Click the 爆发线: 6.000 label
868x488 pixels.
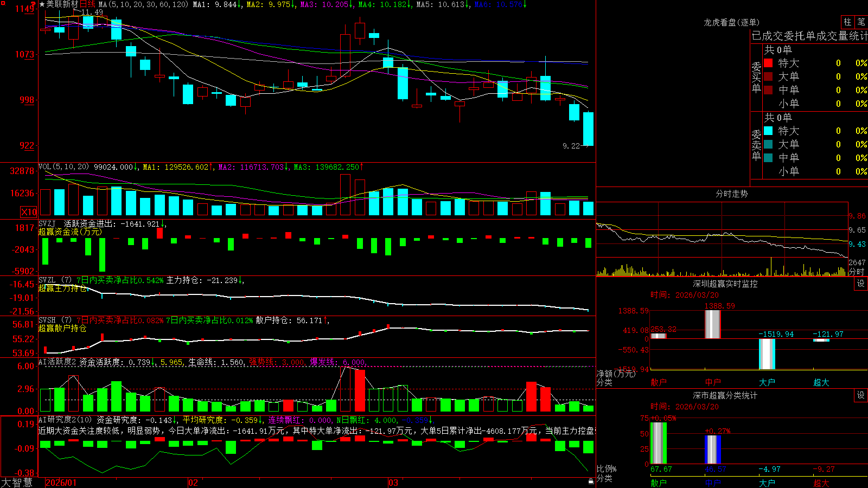pos(337,362)
